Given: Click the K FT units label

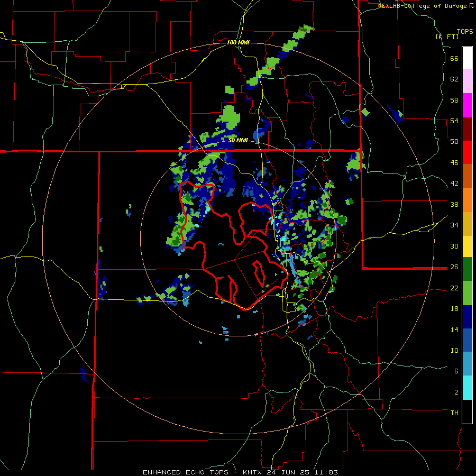Looking at the screenshot, I should (x=447, y=36).
